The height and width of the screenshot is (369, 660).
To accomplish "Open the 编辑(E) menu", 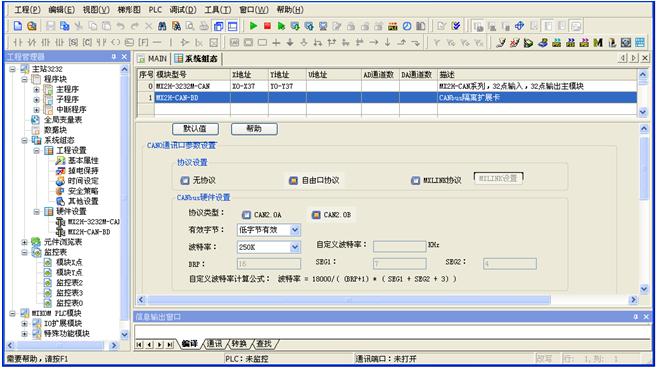I will [61, 9].
